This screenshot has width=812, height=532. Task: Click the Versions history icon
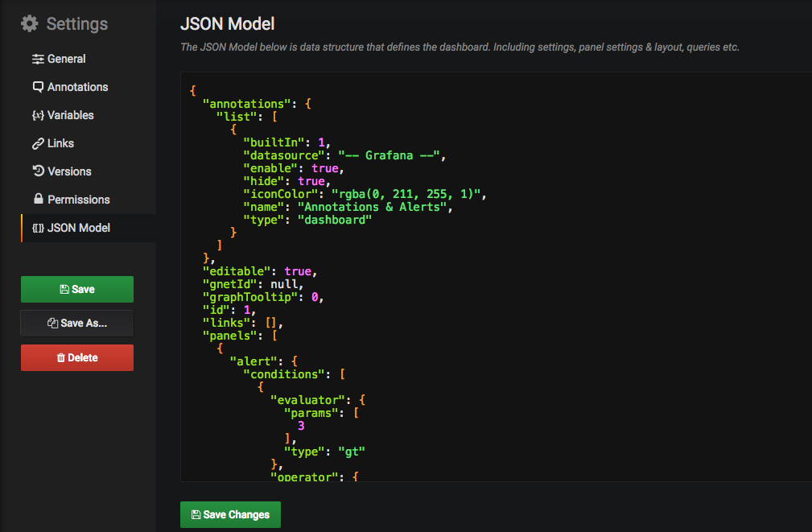39,171
